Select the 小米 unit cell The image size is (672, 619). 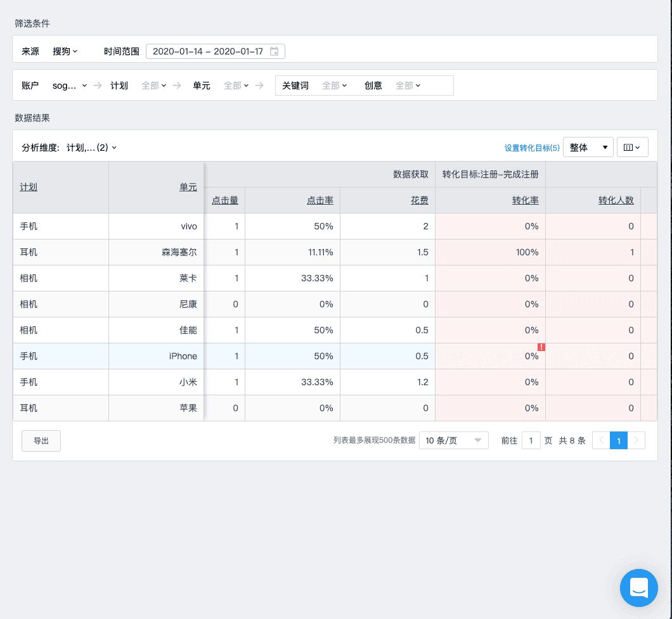click(x=157, y=382)
